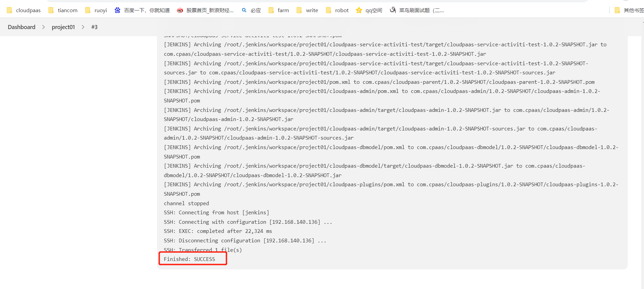The height and width of the screenshot is (289, 644).
Task: Click the cloudpaas-dbmodel pom.xml archiving line
Action: (x=391, y=152)
